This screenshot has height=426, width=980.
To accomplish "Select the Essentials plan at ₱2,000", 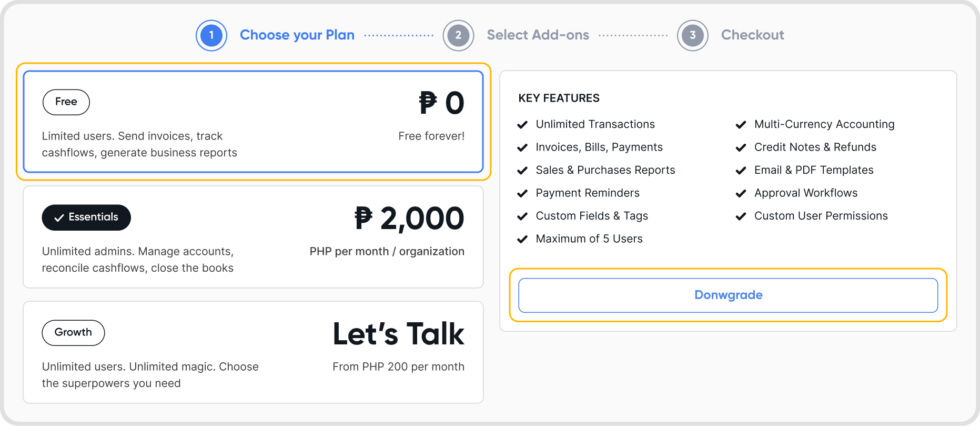I will [252, 237].
